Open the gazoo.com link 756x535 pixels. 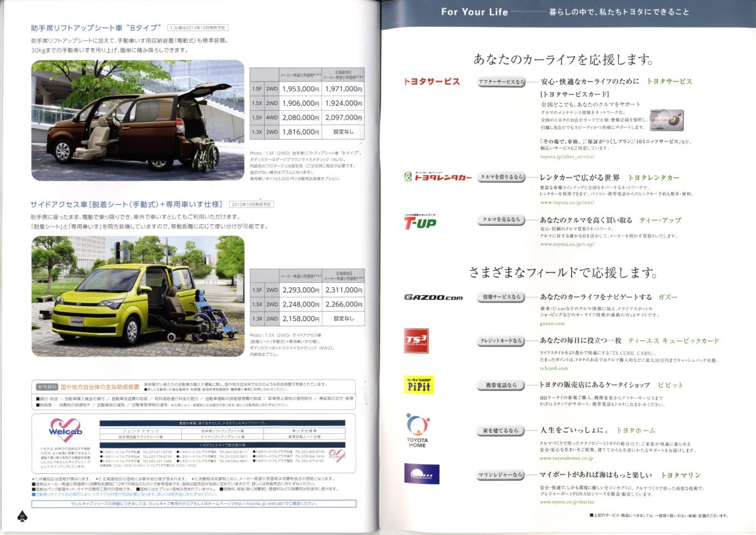(552, 323)
